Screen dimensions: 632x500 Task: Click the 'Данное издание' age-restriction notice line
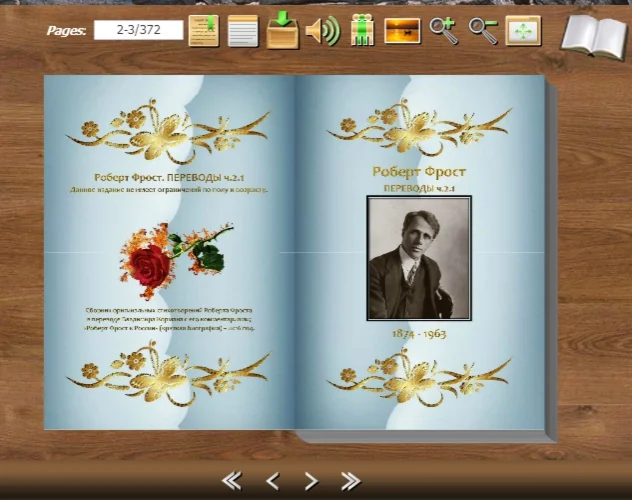click(169, 189)
